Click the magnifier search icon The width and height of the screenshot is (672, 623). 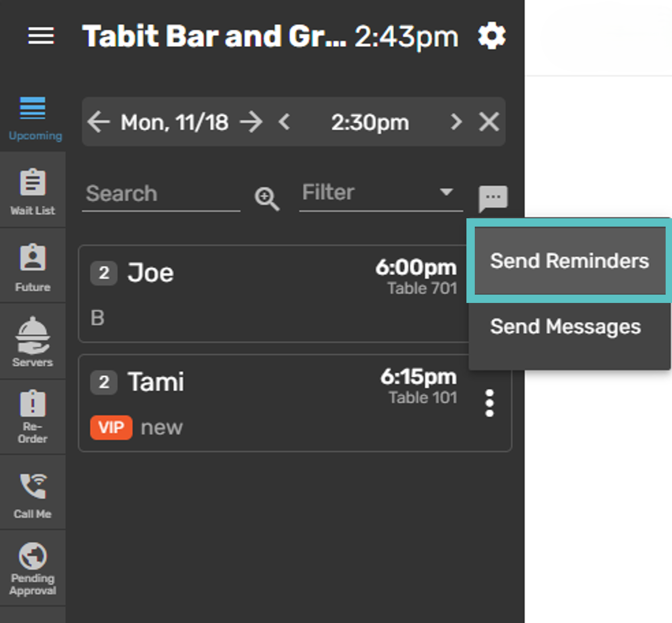pyautogui.click(x=267, y=198)
